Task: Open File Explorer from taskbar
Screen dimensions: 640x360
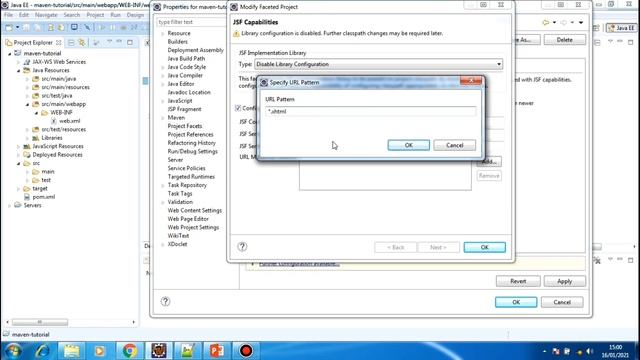Action: pos(71,351)
